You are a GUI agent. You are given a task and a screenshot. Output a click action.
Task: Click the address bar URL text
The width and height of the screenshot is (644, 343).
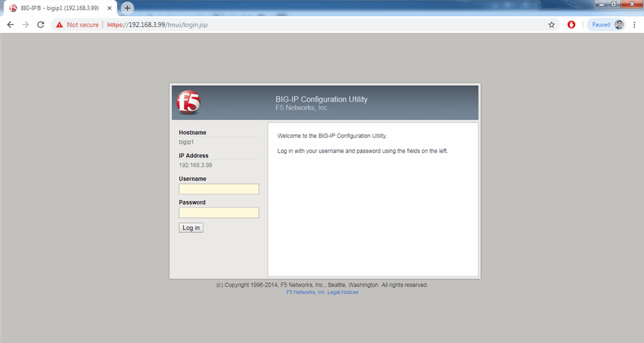[157, 24]
